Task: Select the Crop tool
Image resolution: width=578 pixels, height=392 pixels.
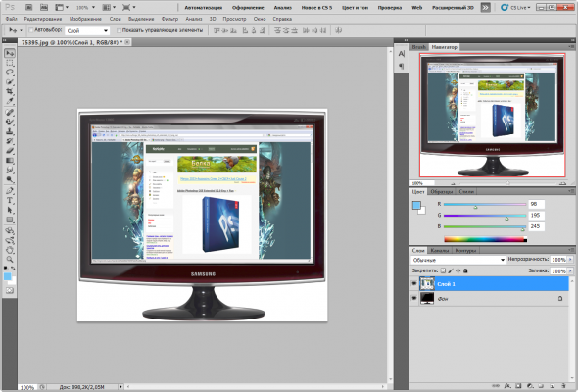Action: tap(10, 91)
